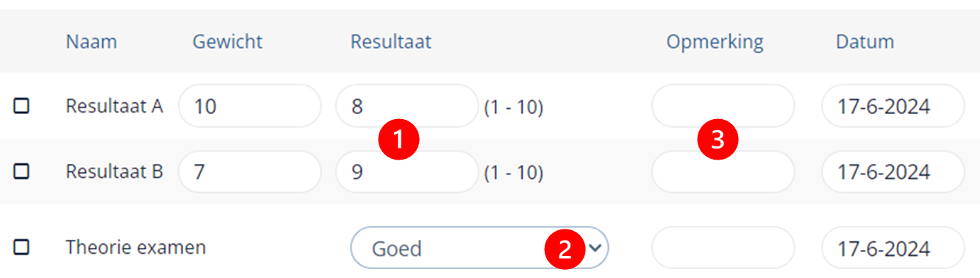Click the Opmerking field for Resultaat A

pyautogui.click(x=723, y=106)
